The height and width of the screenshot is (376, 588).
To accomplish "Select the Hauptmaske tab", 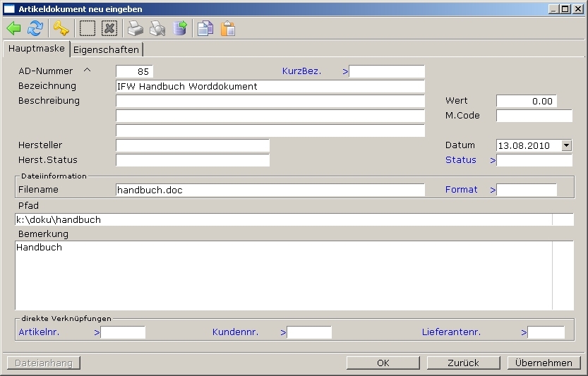I will click(36, 49).
